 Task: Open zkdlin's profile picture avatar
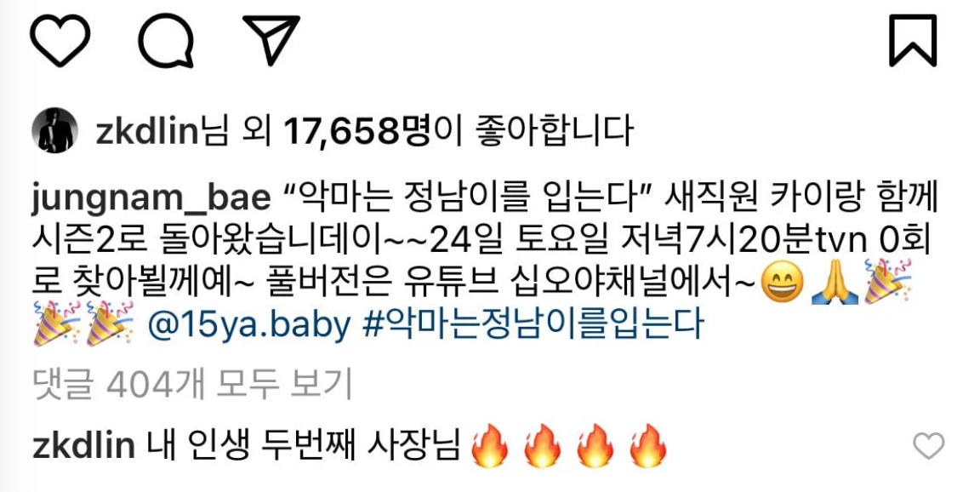coord(54,130)
